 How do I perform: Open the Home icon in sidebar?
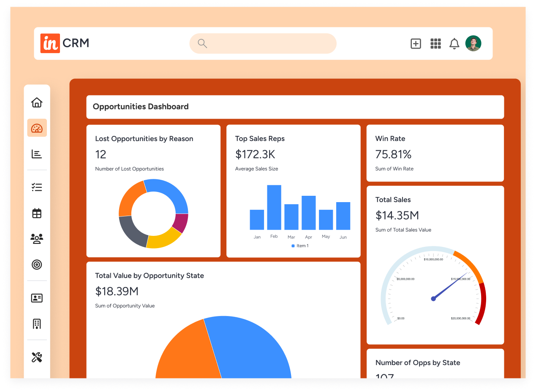tap(37, 102)
